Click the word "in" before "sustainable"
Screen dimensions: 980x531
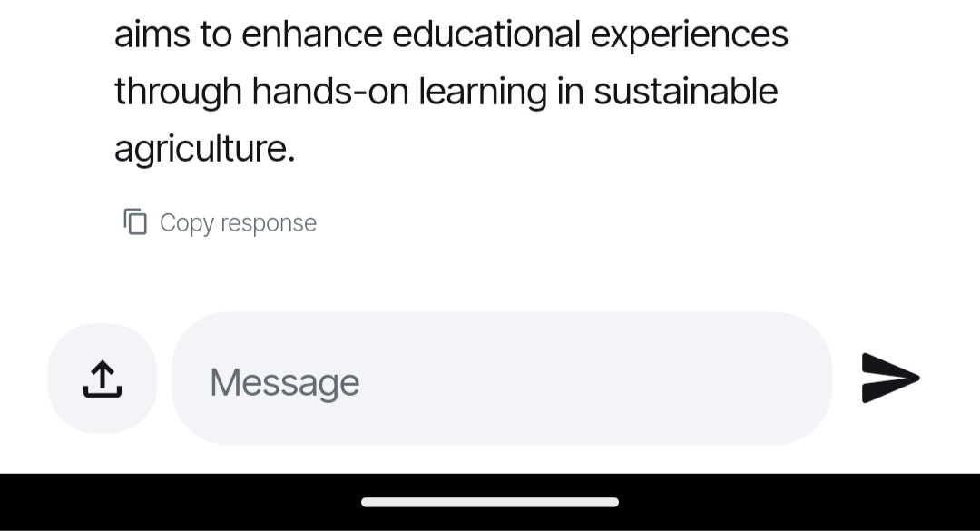click(570, 92)
